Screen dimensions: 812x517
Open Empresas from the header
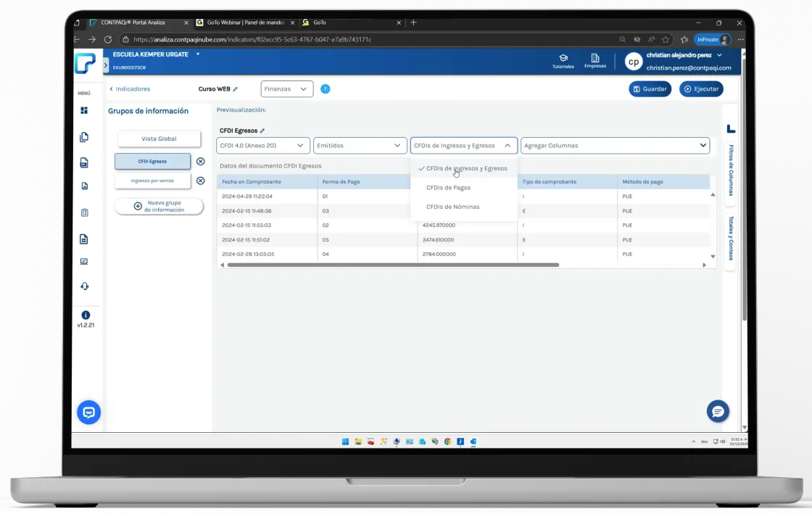tap(595, 61)
